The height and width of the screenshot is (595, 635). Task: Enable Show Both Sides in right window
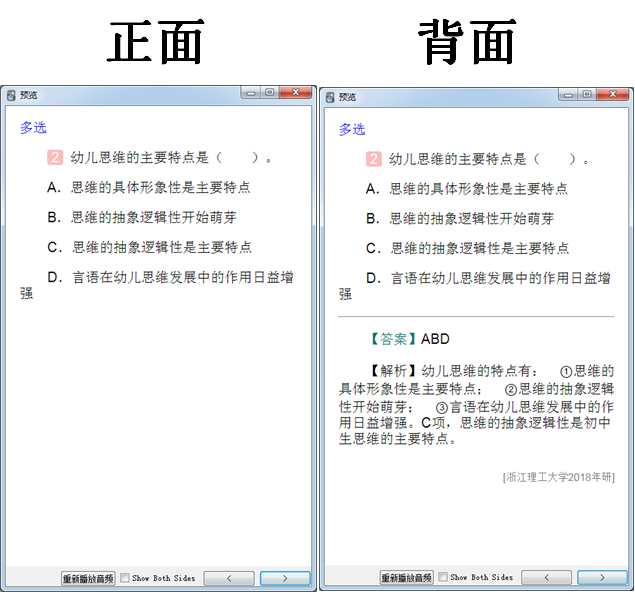[x=443, y=577]
